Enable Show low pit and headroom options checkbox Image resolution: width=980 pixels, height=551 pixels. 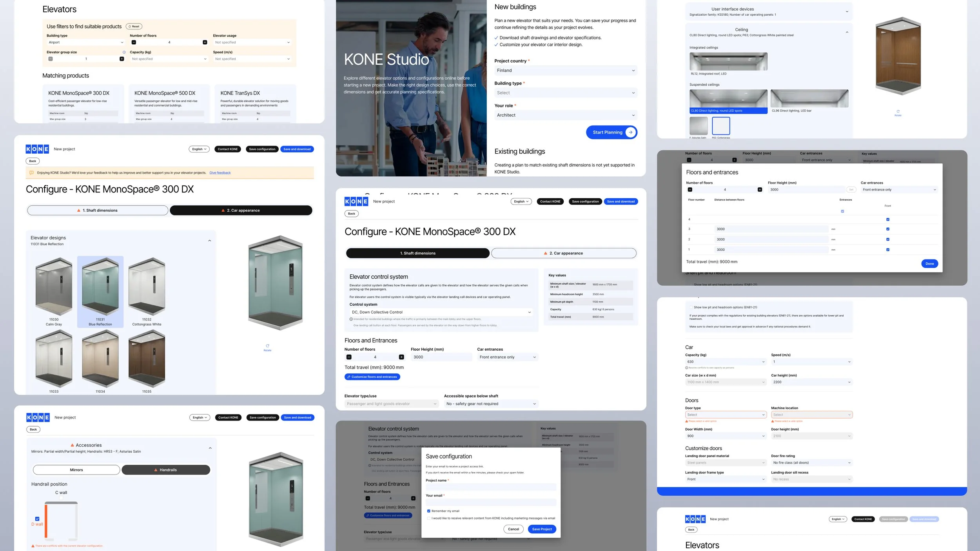tap(691, 307)
